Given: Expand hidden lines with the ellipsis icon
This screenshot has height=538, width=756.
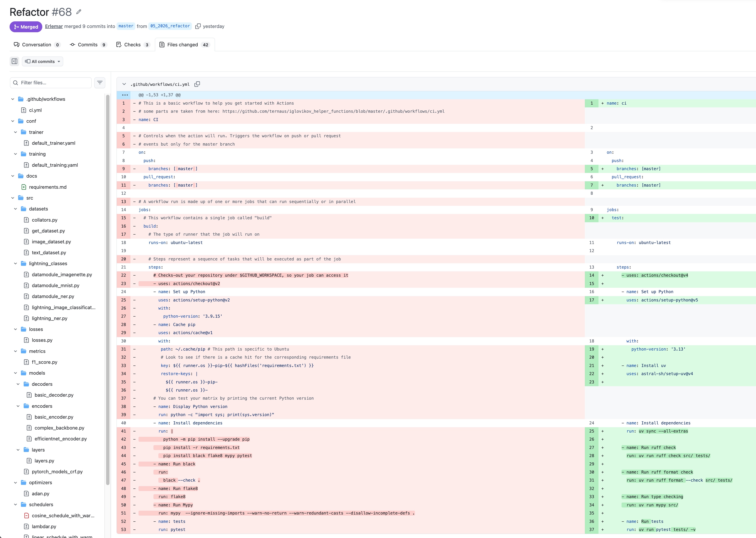Looking at the screenshot, I should tap(125, 95).
